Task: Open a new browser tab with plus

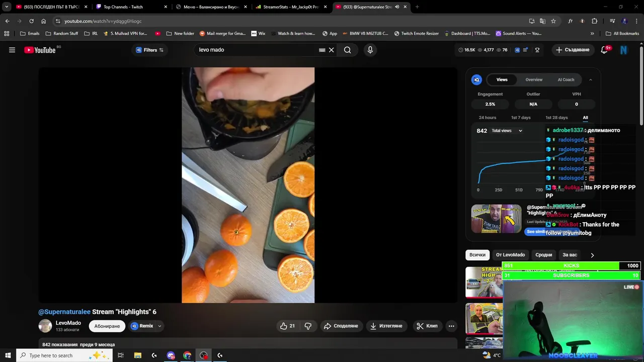Action: (x=417, y=7)
